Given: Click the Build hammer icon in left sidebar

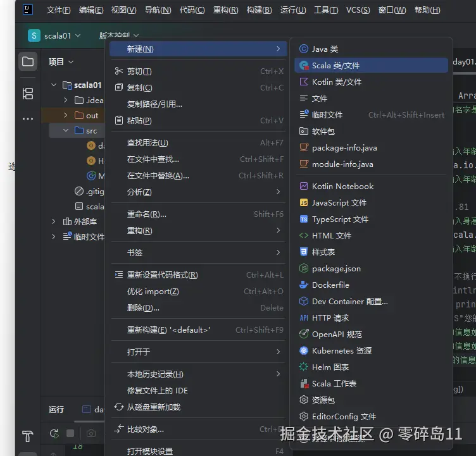Looking at the screenshot, I should [28, 436].
